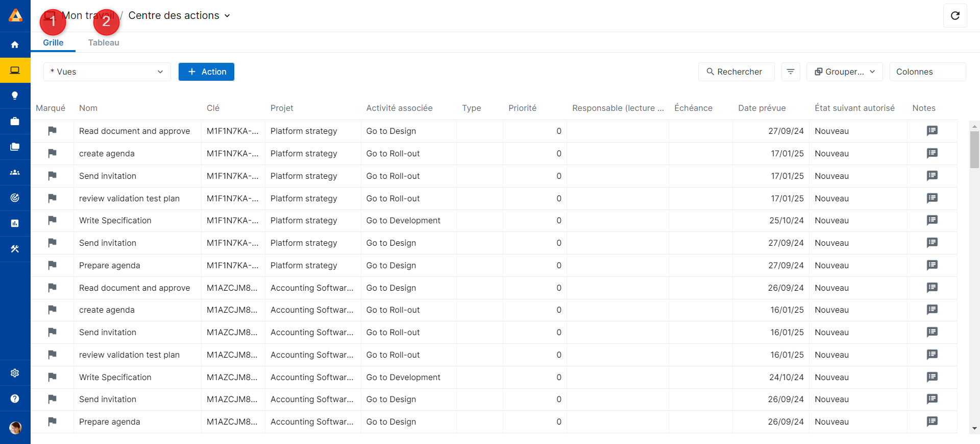980x444 pixels.
Task: Open the filter icon next to Rechercher
Action: [x=791, y=72]
